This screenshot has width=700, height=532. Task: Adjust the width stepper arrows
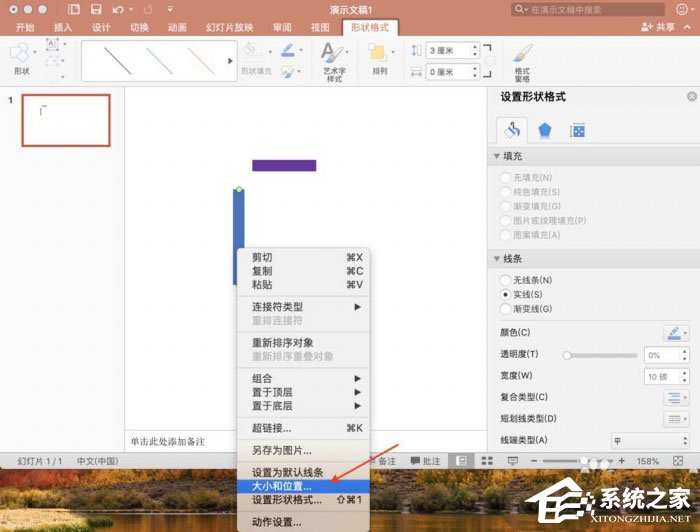(x=475, y=71)
